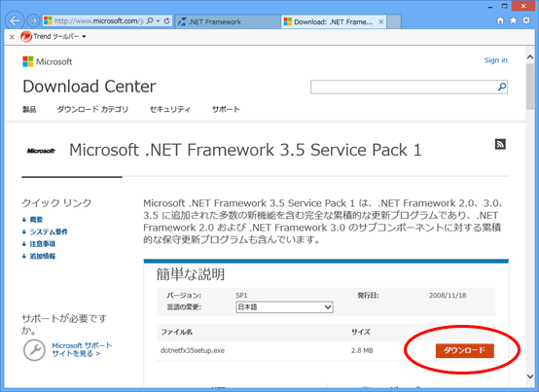Click the vertical scrollbar thumb
Image resolution: width=539 pixels, height=392 pixels.
click(530, 87)
